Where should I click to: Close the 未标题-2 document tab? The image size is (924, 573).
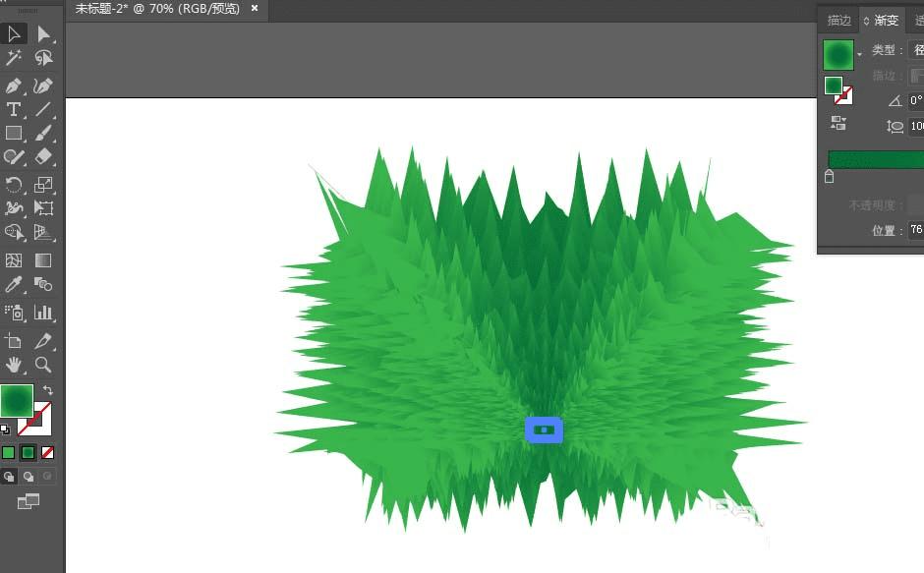pos(255,8)
